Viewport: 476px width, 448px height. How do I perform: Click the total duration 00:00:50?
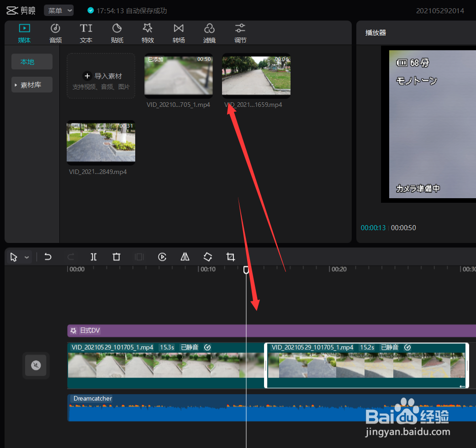click(403, 227)
